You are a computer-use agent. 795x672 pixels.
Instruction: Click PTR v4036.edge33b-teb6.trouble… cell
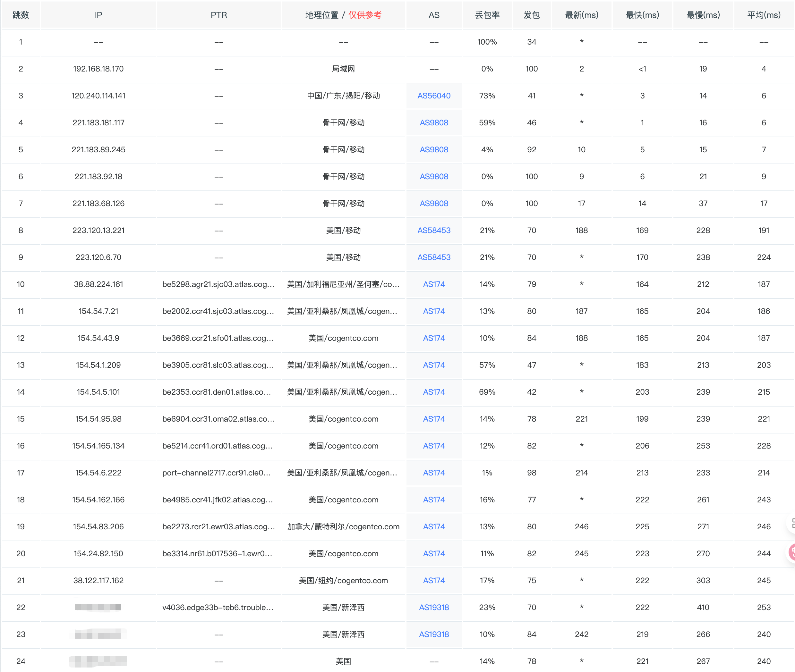tap(218, 608)
